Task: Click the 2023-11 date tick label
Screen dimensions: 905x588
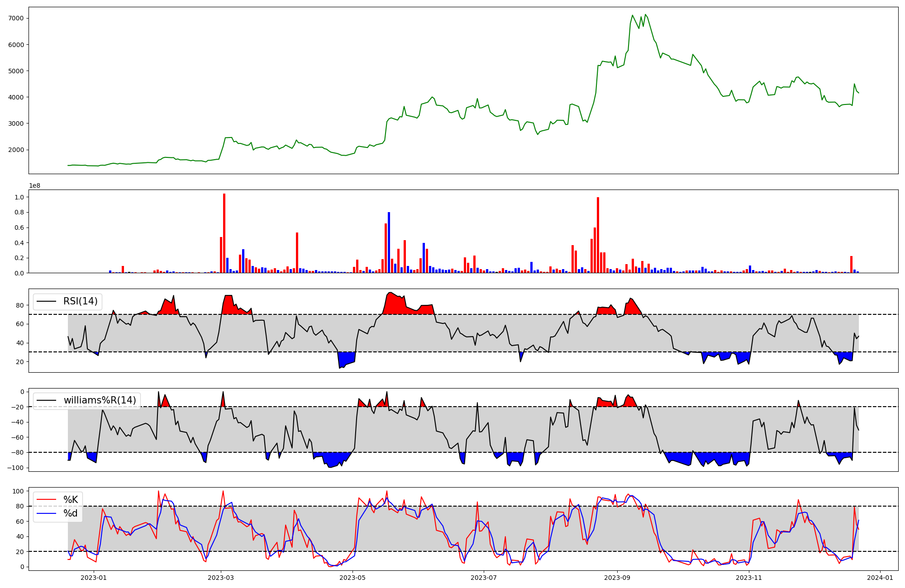Action: click(749, 578)
